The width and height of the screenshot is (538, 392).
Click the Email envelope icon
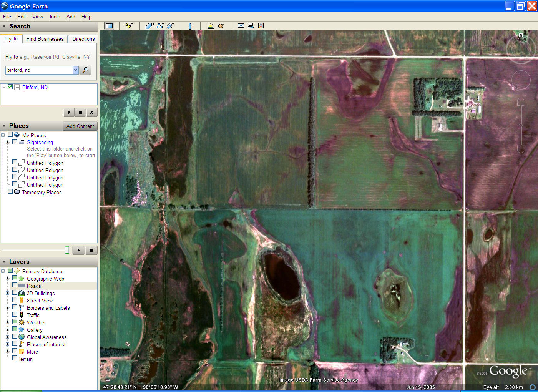pyautogui.click(x=241, y=26)
